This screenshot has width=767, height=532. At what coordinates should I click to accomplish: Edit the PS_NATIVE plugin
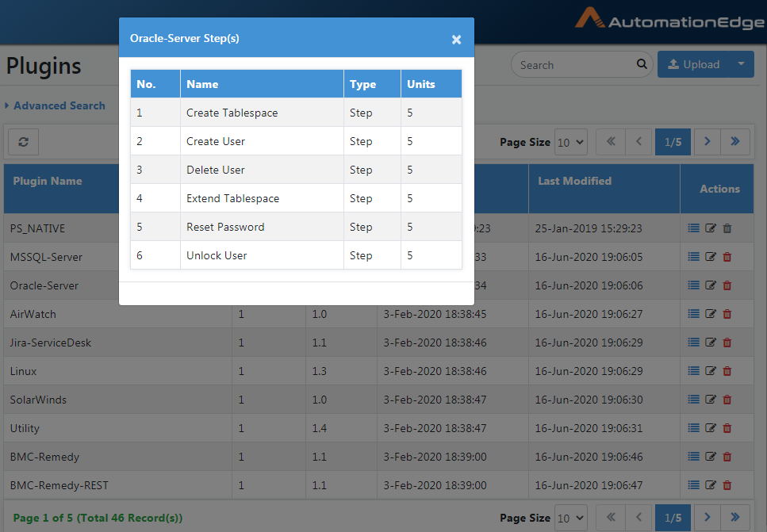[710, 228]
